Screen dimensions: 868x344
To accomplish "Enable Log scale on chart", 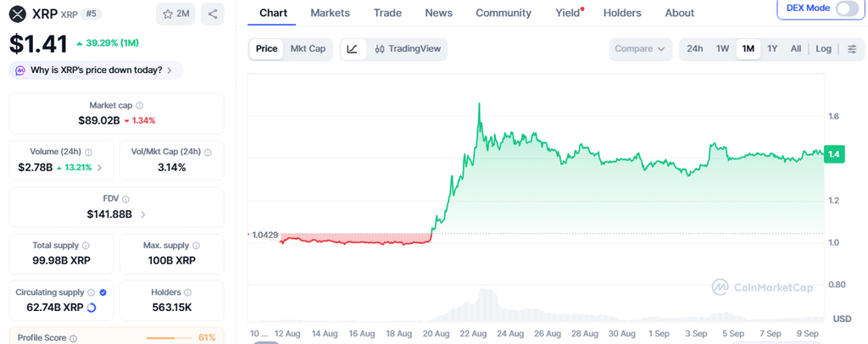I will coord(823,48).
